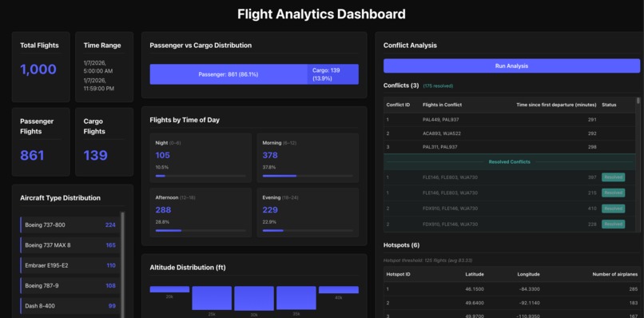Click Resolved badge for the 397-minute row

(613, 177)
